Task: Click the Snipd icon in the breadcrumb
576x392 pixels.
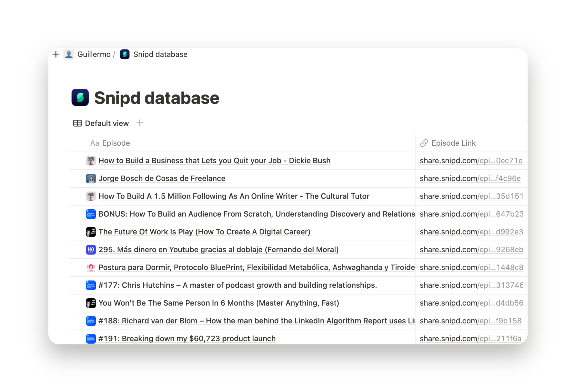Action: pos(125,54)
